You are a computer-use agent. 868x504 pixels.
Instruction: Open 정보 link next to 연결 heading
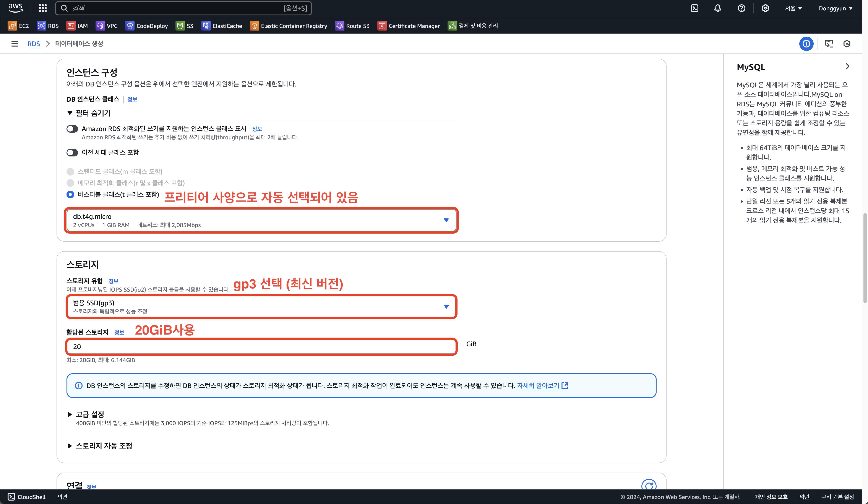pos(91,487)
